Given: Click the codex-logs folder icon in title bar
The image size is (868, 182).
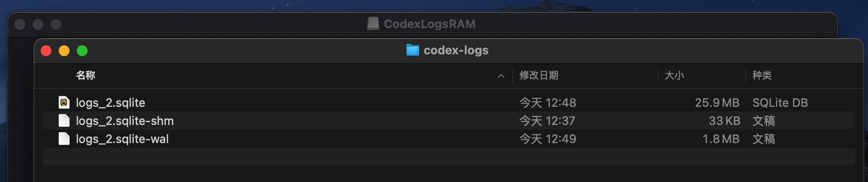Looking at the screenshot, I should pos(413,50).
